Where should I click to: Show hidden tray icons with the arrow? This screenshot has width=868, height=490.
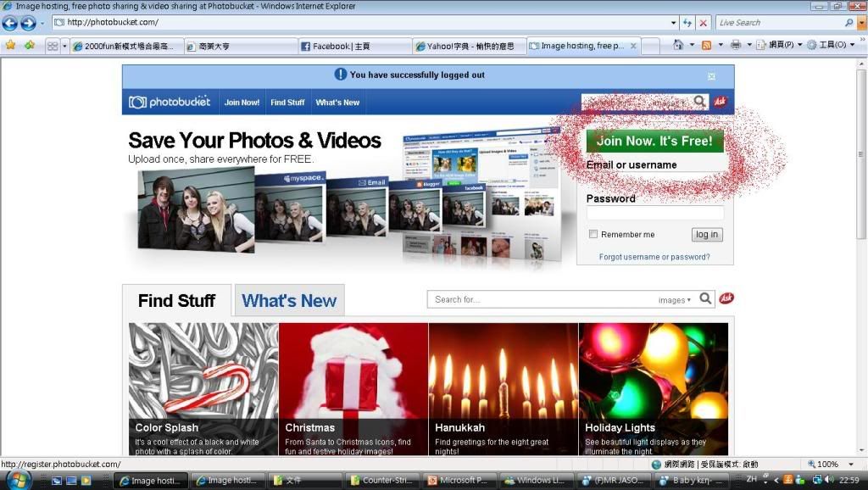[x=776, y=480]
